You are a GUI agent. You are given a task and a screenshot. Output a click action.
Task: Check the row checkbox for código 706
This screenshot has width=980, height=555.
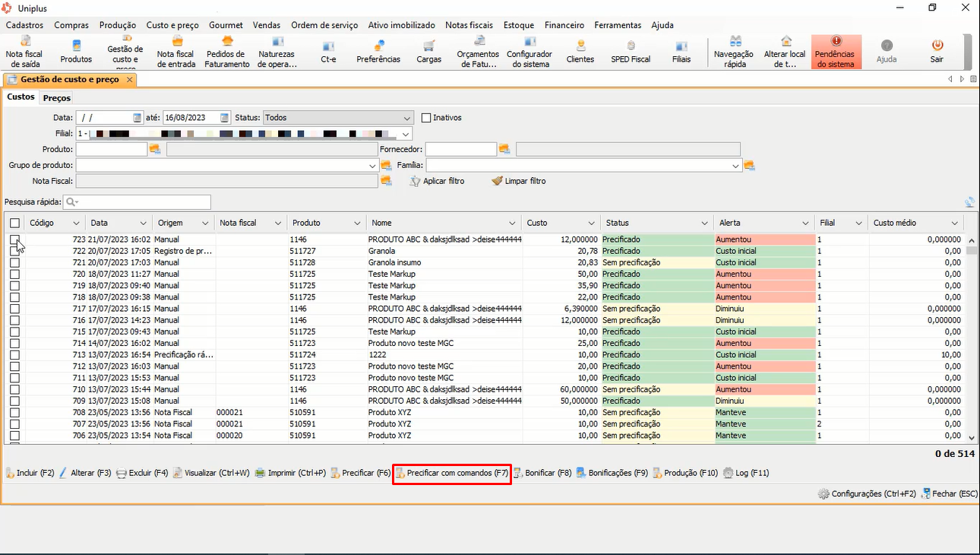click(14, 436)
